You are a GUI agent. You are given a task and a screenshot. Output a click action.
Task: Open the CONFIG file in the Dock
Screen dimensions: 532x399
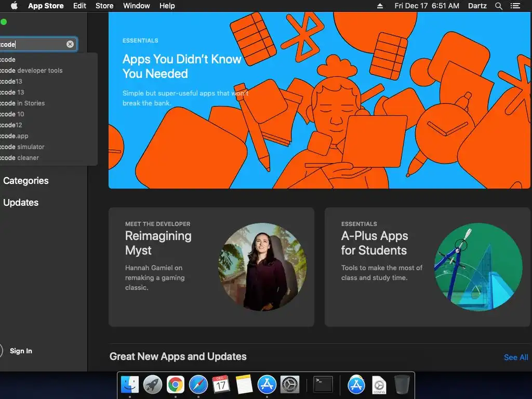379,385
